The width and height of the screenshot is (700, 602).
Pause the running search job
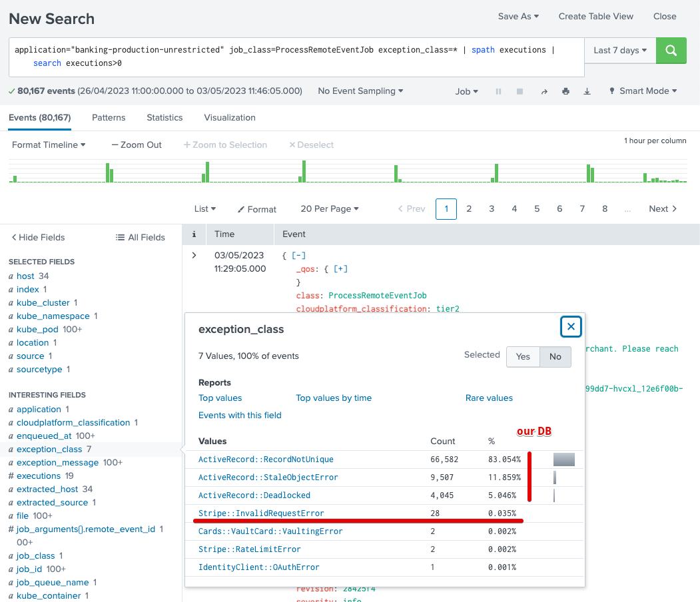pyautogui.click(x=498, y=91)
